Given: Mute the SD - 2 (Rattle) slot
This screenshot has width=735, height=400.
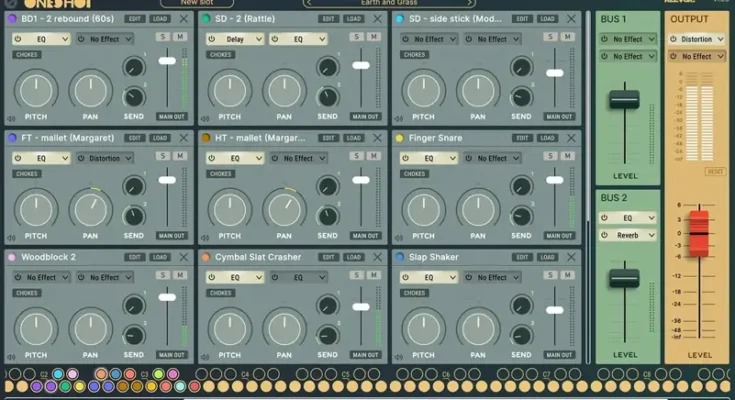Looking at the screenshot, I should [x=372, y=37].
